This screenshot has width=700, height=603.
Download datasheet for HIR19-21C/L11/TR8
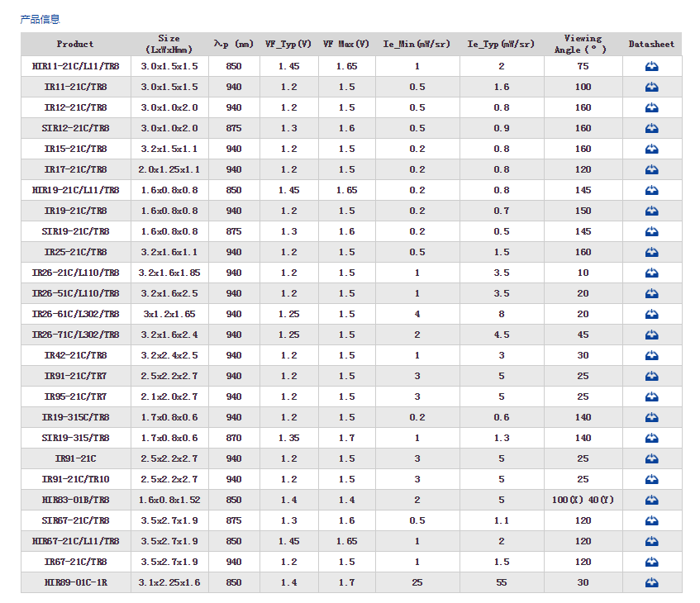point(651,190)
